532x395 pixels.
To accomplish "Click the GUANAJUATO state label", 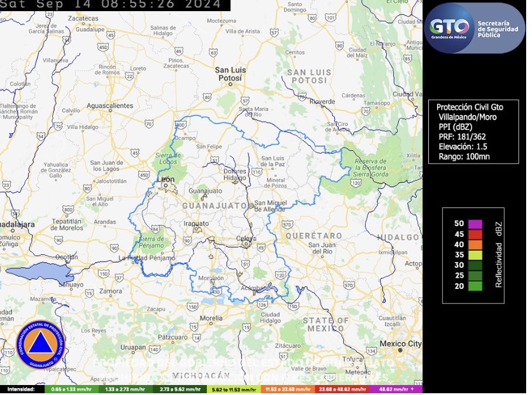I will coord(215,206).
